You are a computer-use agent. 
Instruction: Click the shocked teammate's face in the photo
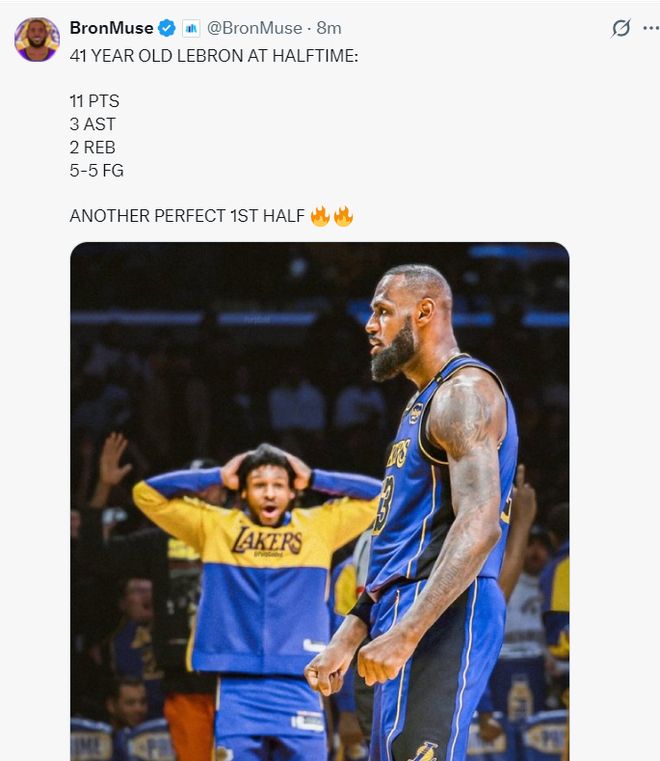(x=265, y=494)
